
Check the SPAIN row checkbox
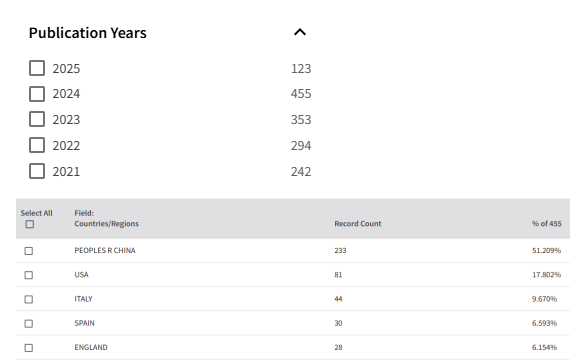pyautogui.click(x=28, y=324)
